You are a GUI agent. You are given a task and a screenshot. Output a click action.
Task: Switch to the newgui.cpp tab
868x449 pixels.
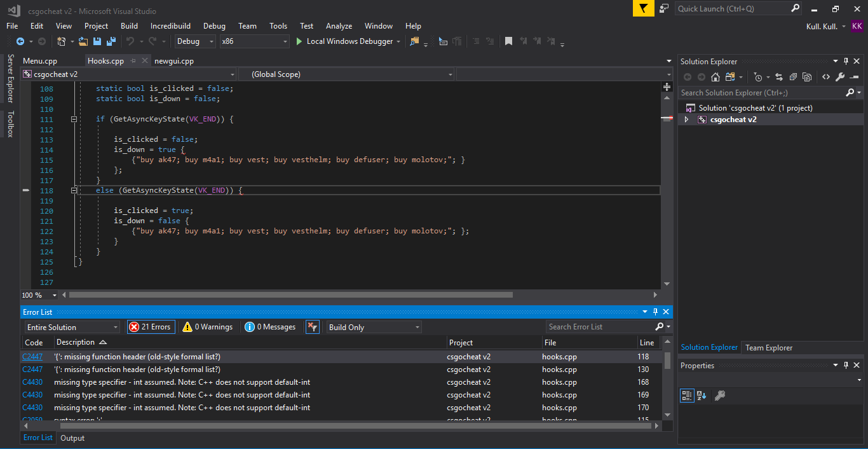(x=173, y=61)
